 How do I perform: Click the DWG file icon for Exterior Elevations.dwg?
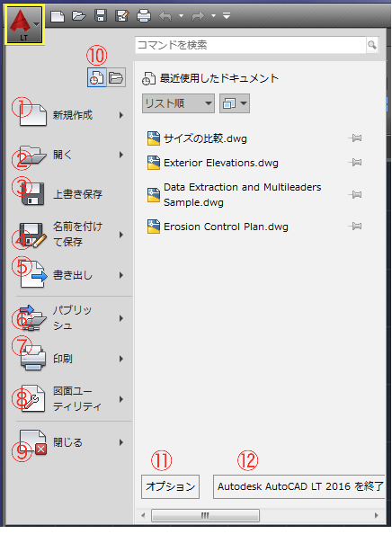(153, 163)
